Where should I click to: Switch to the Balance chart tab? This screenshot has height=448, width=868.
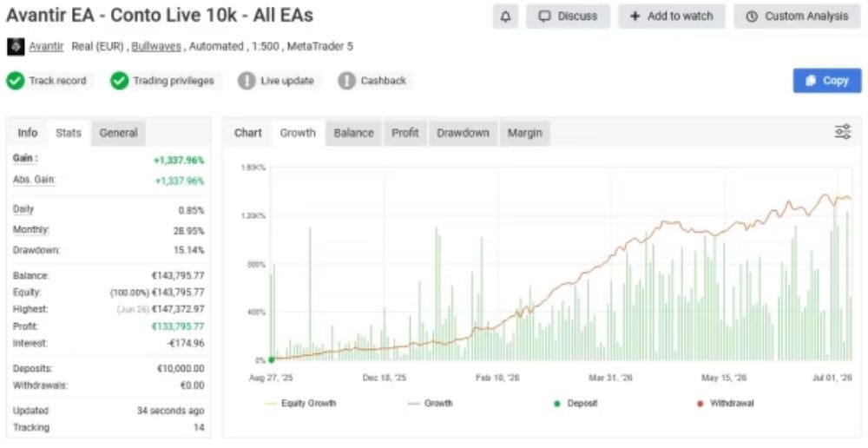354,133
